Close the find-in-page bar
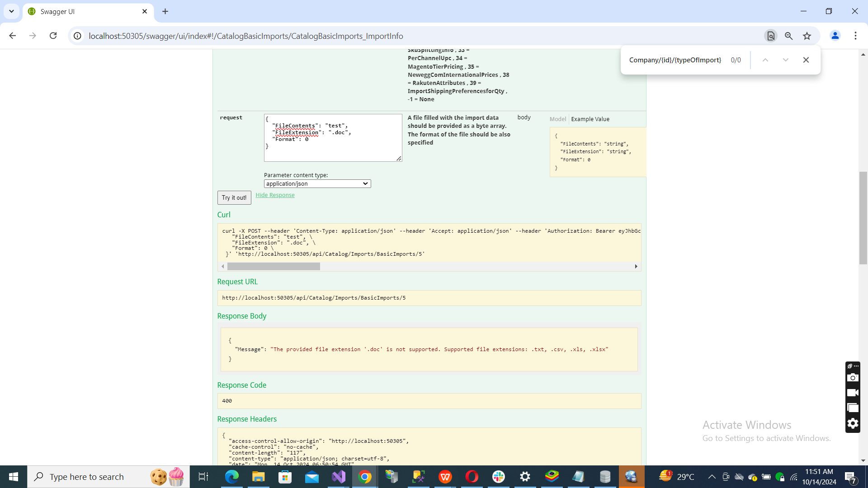This screenshot has width=868, height=488. pos(806,60)
